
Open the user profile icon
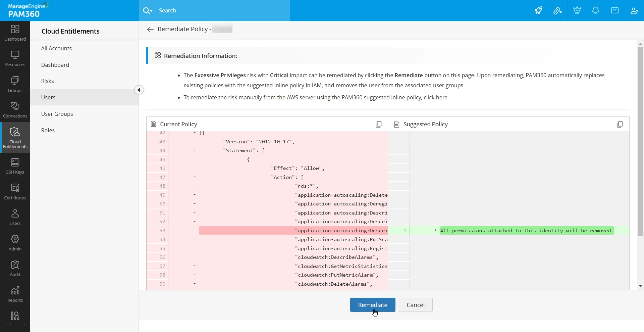tap(634, 11)
